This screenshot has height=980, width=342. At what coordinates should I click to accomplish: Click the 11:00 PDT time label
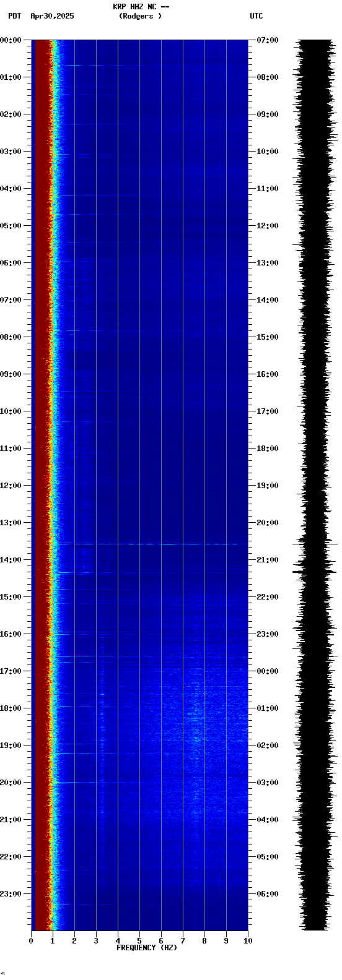pos(11,449)
